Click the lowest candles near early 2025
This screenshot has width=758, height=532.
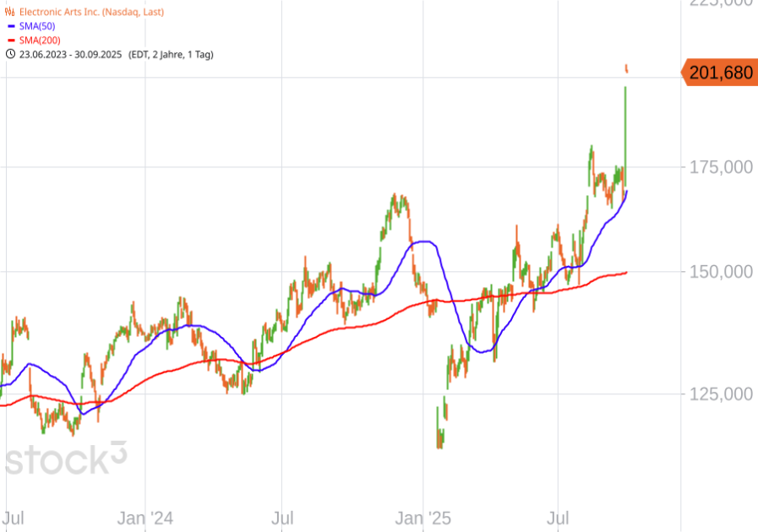(440, 437)
